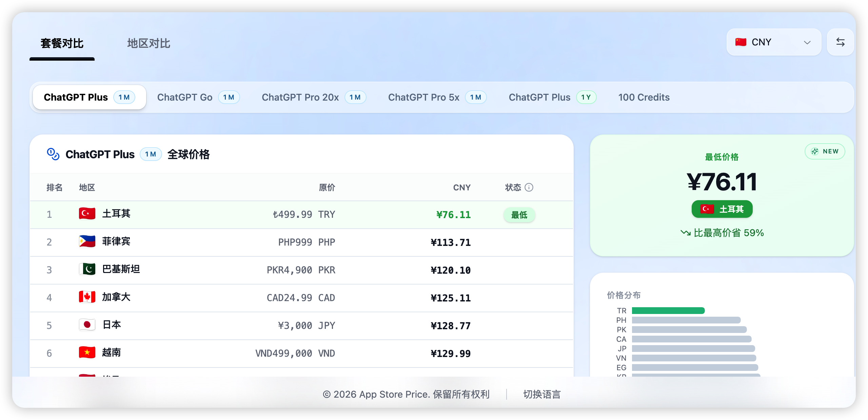Select the ChatGPT Go 1M plan tab
The height and width of the screenshot is (420, 868).
[198, 97]
